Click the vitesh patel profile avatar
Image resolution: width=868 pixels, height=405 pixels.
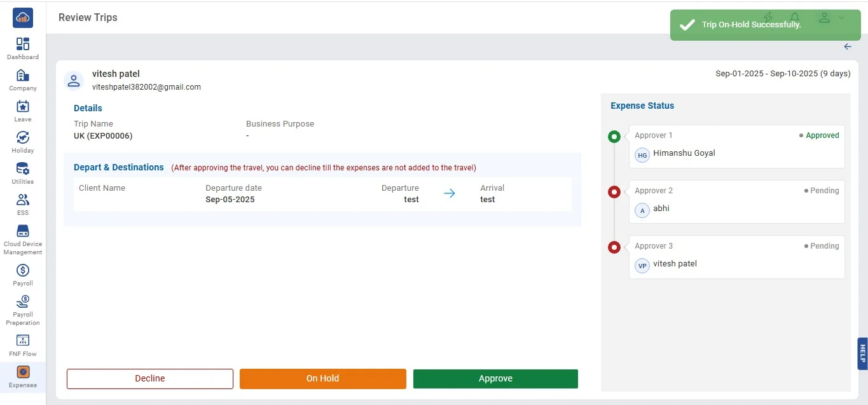click(x=74, y=80)
